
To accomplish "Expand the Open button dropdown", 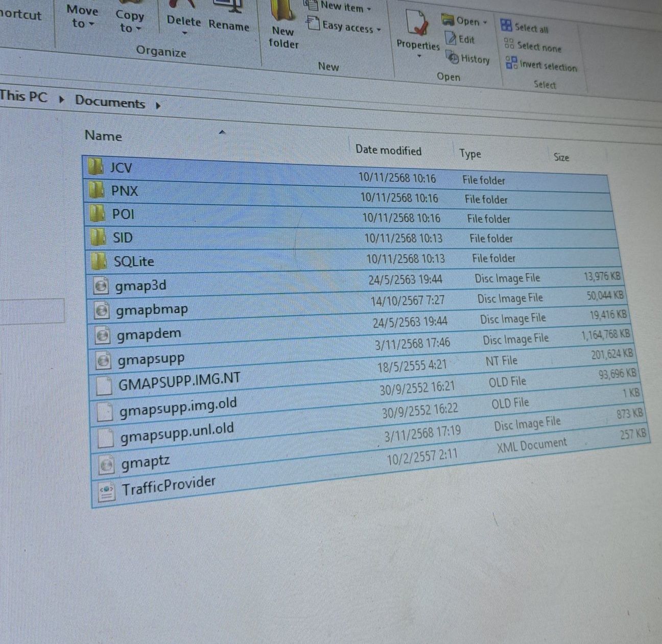I will click(484, 22).
